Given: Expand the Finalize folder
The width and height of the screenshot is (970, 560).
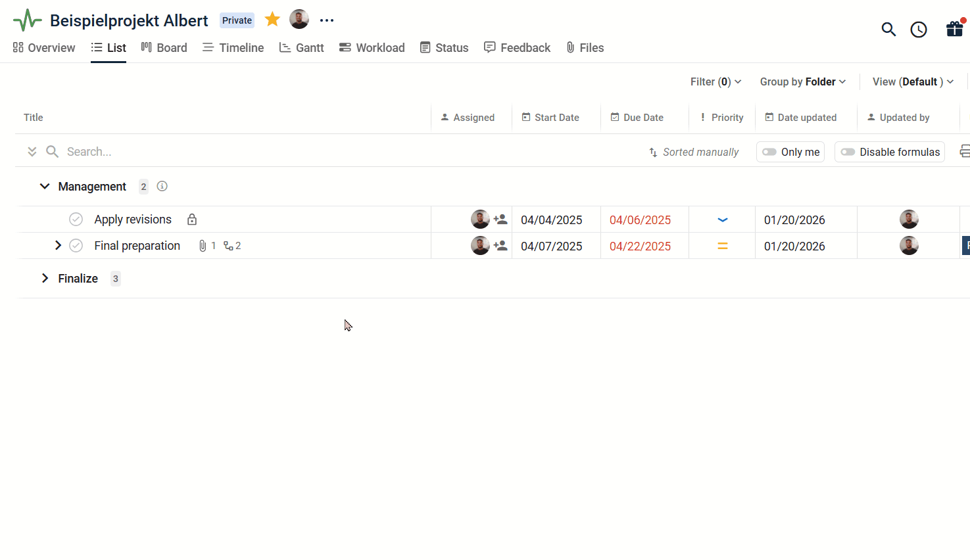Looking at the screenshot, I should 45,279.
